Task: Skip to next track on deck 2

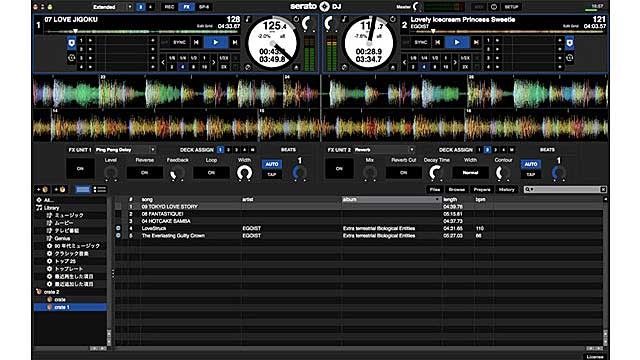Action: click(476, 42)
